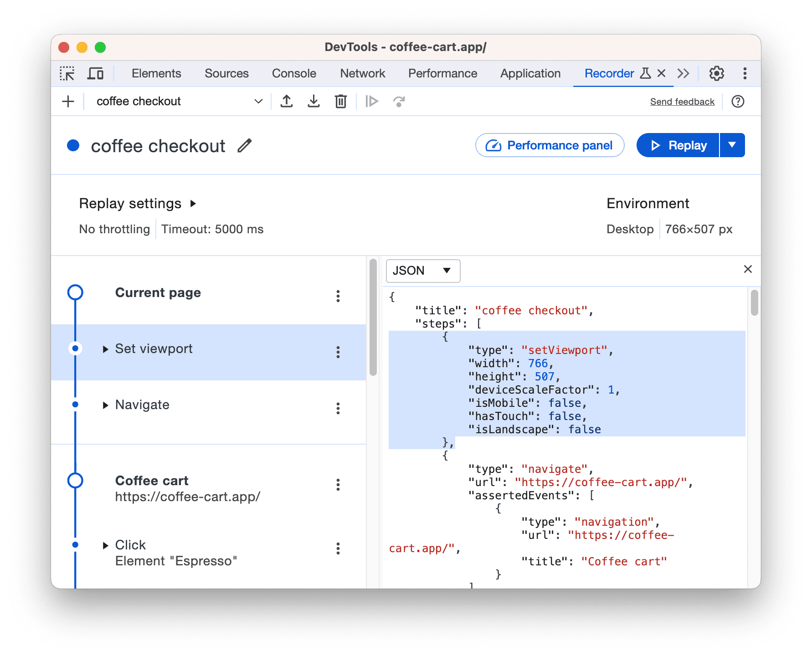Delete the recording with the trash icon
The width and height of the screenshot is (812, 656).
pos(340,101)
